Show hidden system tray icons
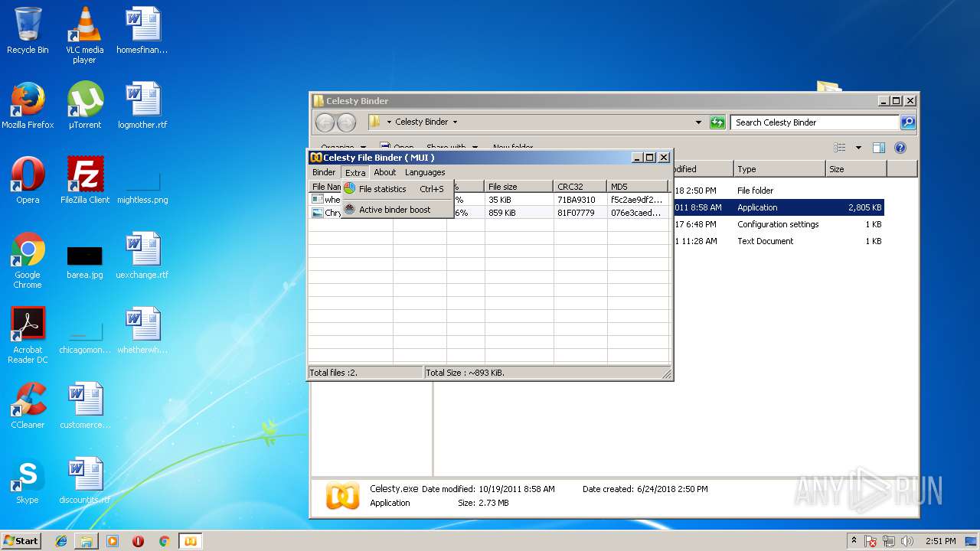Image resolution: width=980 pixels, height=551 pixels. [x=854, y=540]
